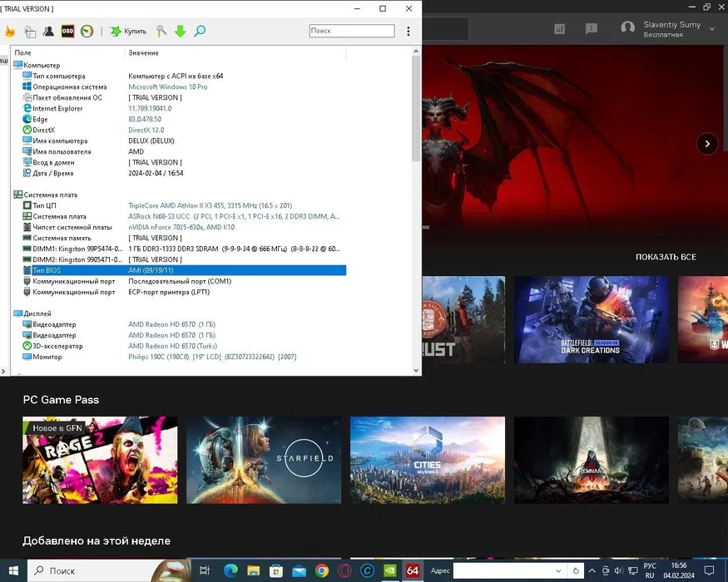
Task: Click the user silhouette icon in toolbar
Action: point(48,32)
